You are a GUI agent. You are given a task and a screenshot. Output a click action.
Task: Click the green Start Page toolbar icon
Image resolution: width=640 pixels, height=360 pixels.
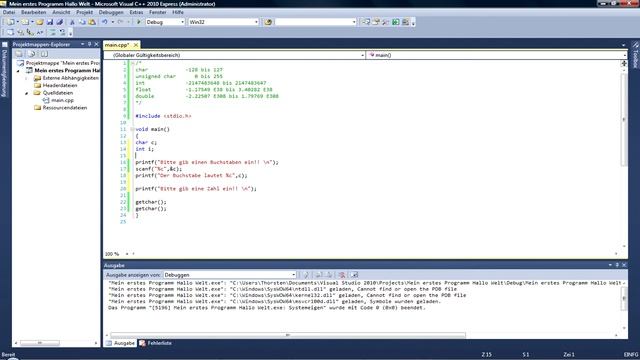tap(396, 22)
